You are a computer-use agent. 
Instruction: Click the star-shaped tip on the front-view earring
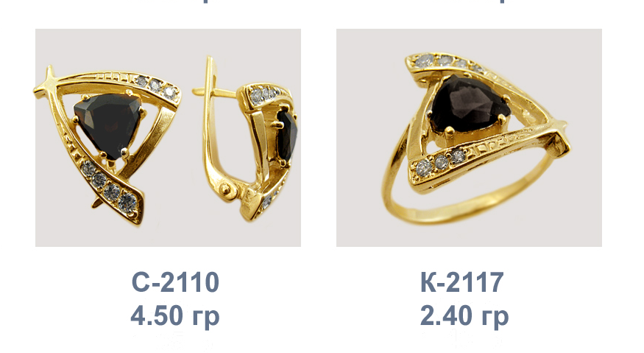49,83
